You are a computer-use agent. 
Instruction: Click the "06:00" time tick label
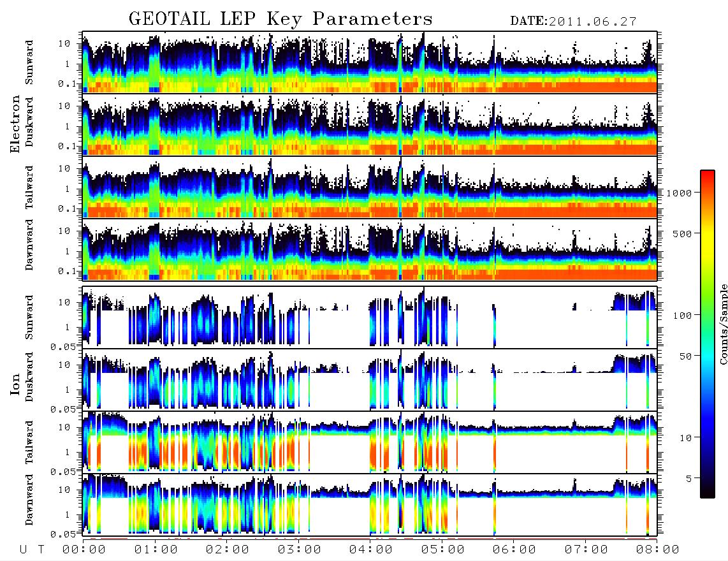pyautogui.click(x=514, y=550)
